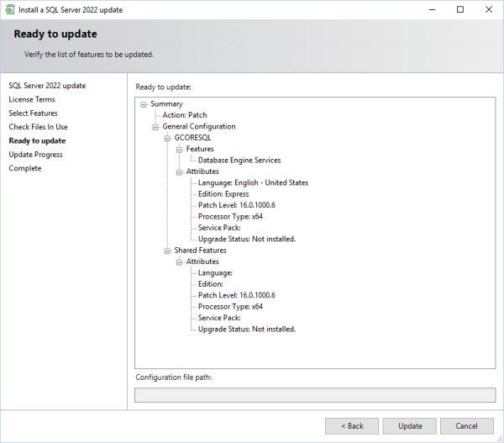This screenshot has height=443, width=504.
Task: Collapse the GCORESQL instance node
Action: 168,138
